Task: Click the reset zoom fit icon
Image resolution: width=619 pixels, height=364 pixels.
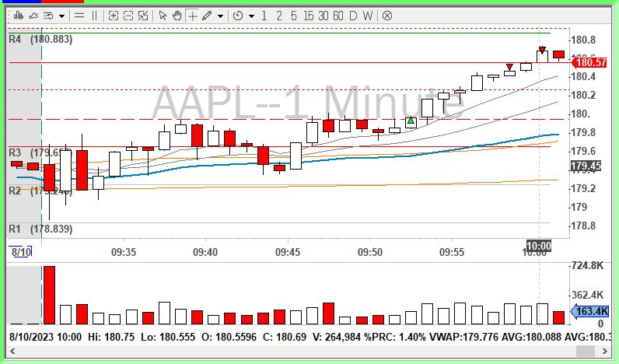Action: (x=143, y=16)
